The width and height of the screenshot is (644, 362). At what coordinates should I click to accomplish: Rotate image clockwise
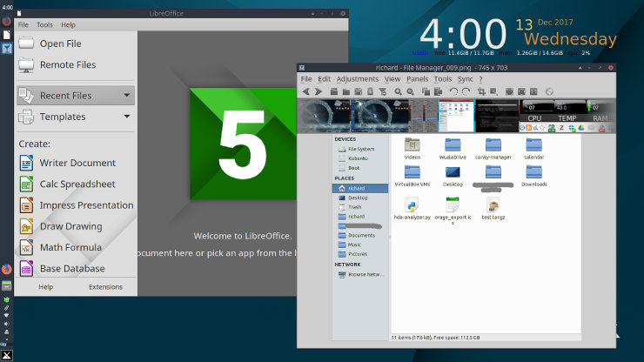pyautogui.click(x=466, y=91)
